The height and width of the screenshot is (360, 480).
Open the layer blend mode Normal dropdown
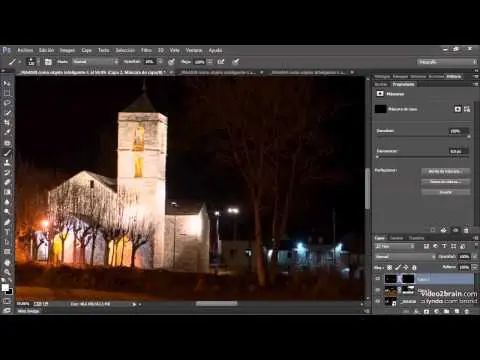point(405,257)
